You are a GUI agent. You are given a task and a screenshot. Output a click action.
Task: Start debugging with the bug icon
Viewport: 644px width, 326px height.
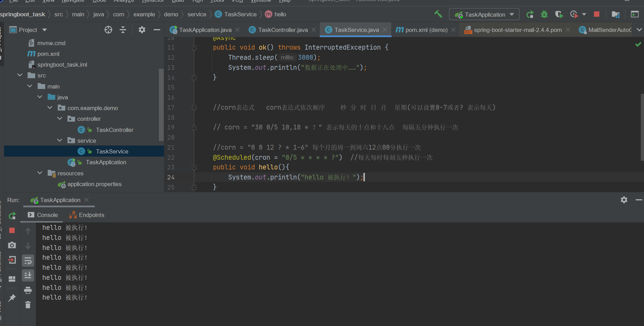[x=544, y=14]
